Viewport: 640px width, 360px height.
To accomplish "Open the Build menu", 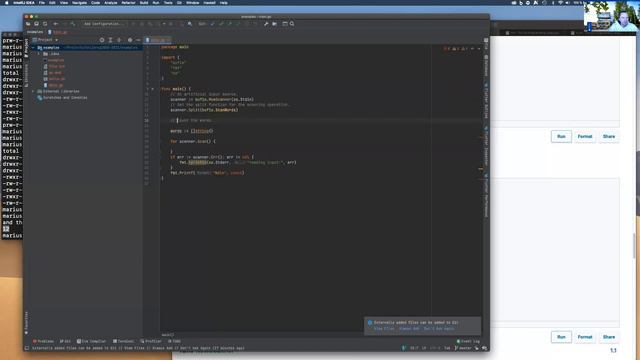I will pos(144,2).
